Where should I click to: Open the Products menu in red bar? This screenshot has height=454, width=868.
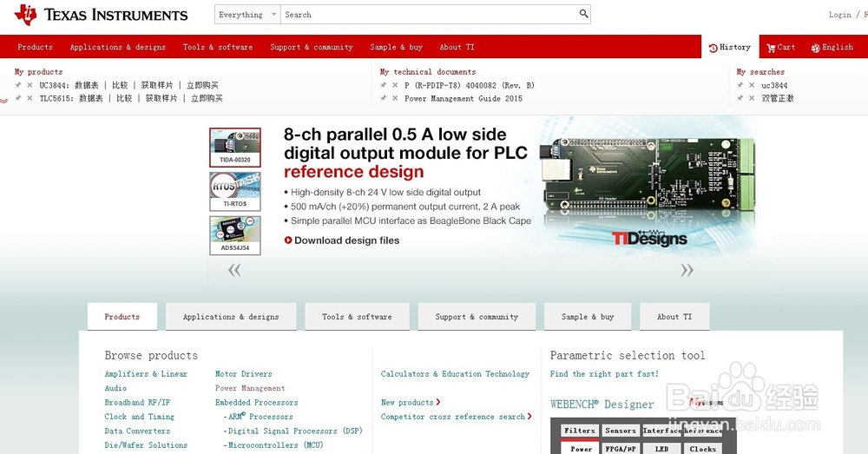(x=35, y=47)
